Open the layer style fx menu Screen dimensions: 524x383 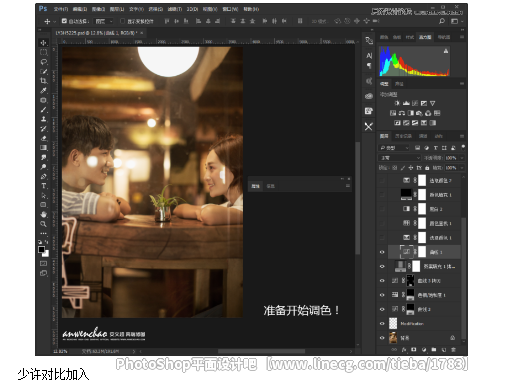(404, 350)
